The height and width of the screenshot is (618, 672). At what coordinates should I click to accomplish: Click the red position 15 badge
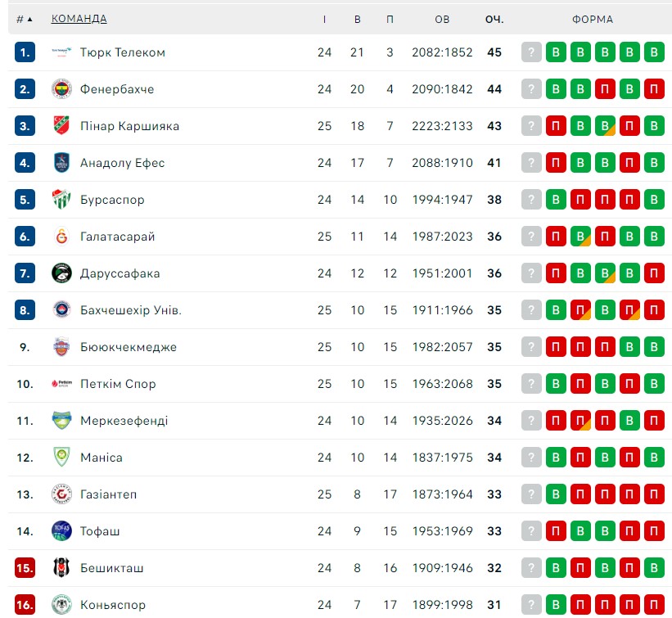click(x=25, y=568)
